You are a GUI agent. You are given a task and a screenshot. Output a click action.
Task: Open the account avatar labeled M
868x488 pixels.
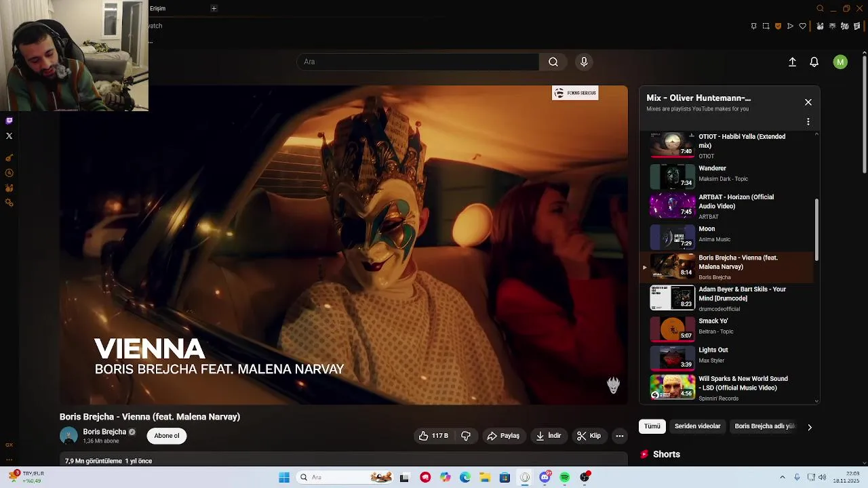(840, 62)
